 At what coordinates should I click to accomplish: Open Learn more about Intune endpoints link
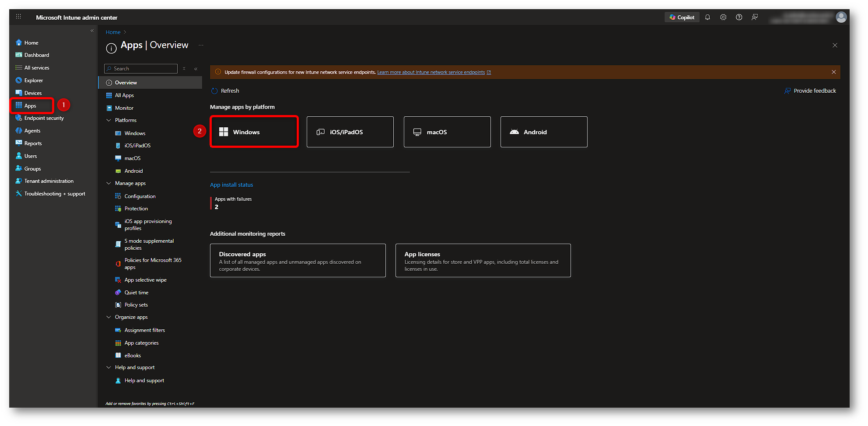tap(431, 73)
